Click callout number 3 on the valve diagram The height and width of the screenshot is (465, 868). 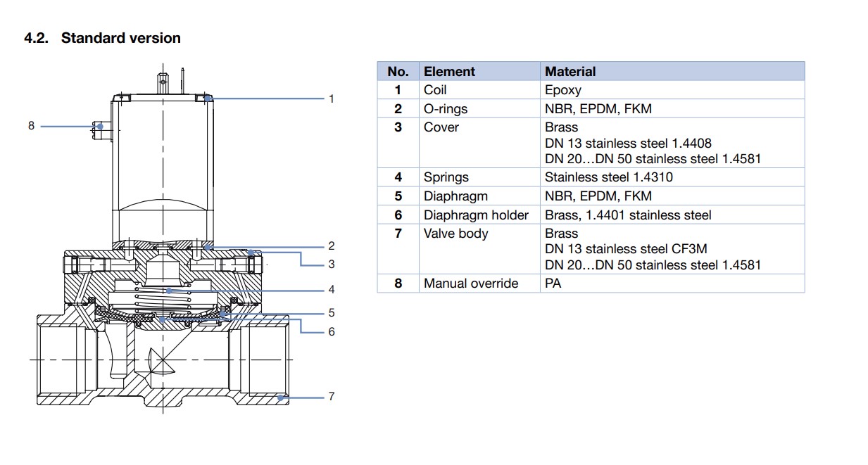[x=332, y=265]
